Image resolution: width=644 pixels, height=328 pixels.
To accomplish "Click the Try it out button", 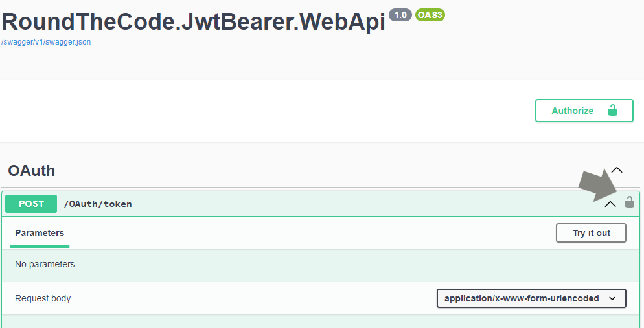I will [x=591, y=233].
